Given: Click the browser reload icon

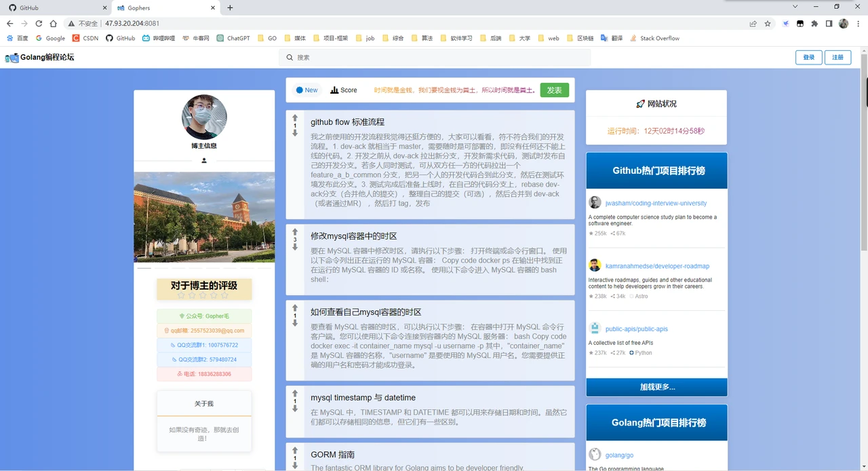Looking at the screenshot, I should point(39,23).
